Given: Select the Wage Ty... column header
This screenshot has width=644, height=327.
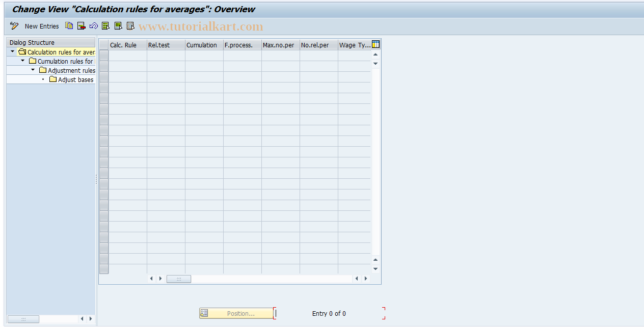Looking at the screenshot, I should [x=355, y=45].
